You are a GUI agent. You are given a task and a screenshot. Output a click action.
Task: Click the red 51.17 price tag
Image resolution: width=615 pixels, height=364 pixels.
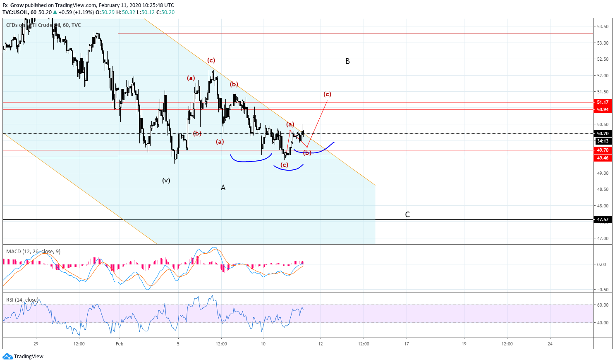point(603,102)
